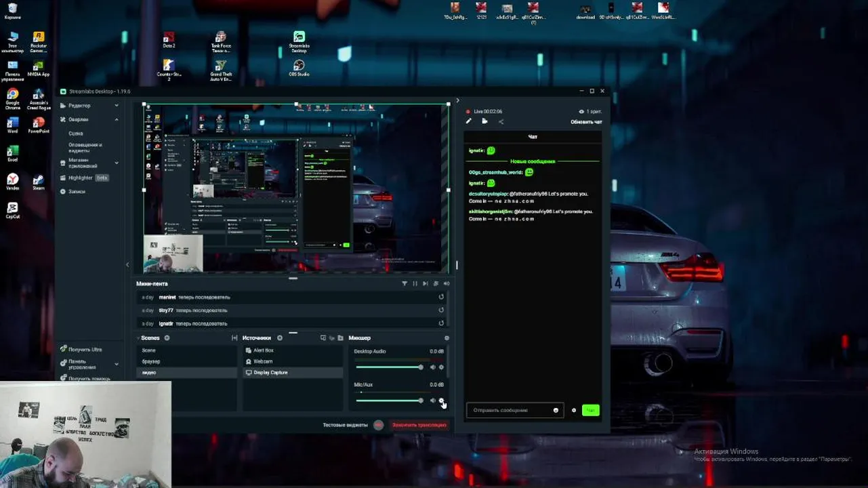Replay the maniret follower alert
Image resolution: width=868 pixels, height=488 pixels.
441,297
